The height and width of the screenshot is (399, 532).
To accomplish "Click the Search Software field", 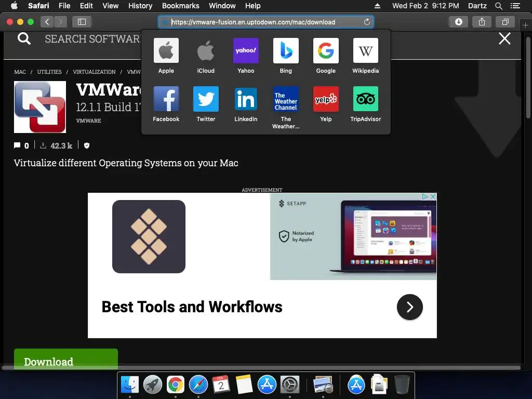I will tap(92, 38).
